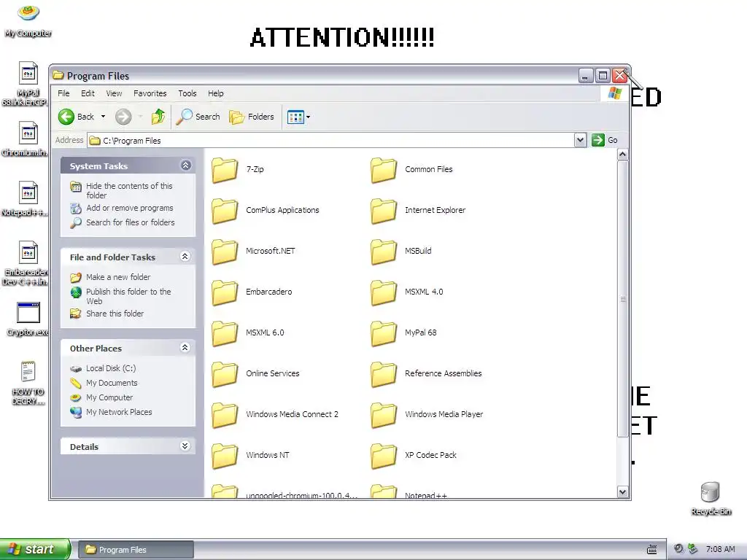Viewport: 747px width, 560px height.
Task: Click the scrollbar up arrow
Action: pos(622,155)
